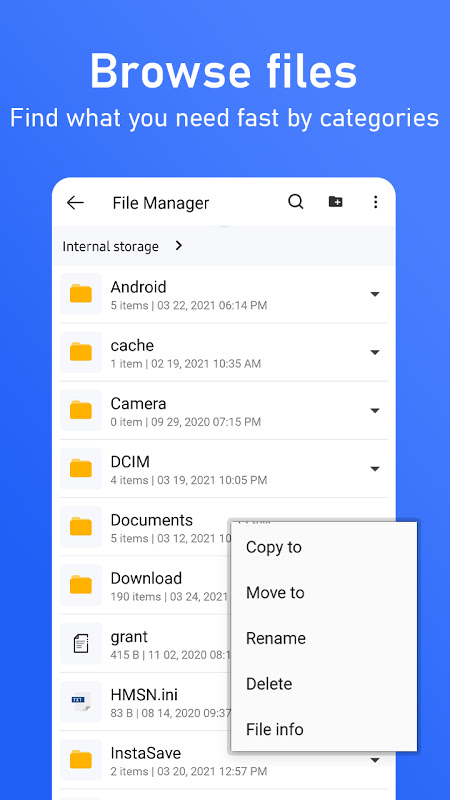Screen dimensions: 450x800
Task: Open the Camera folder name
Action: [138, 404]
